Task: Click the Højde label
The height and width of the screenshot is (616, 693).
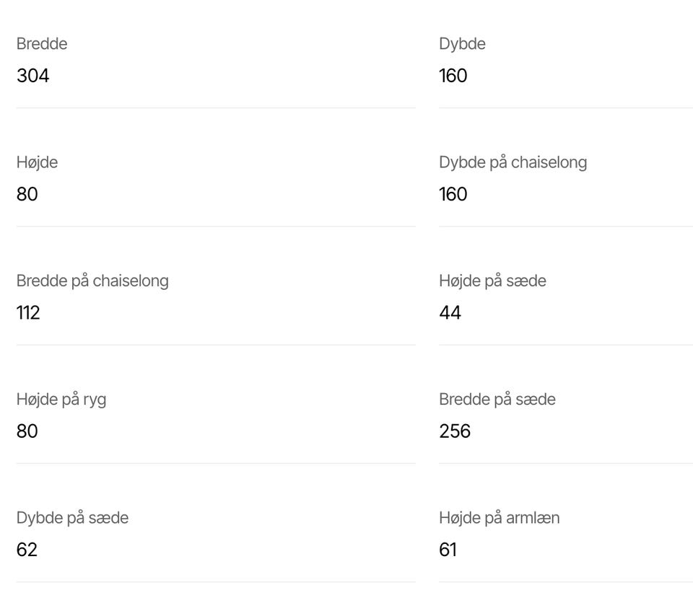Action: 37,162
